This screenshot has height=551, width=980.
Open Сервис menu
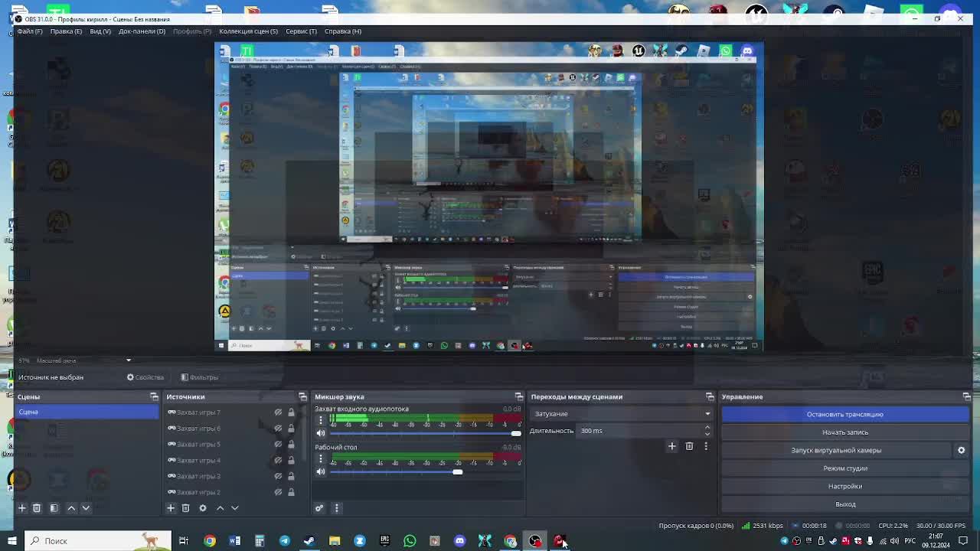coord(301,31)
